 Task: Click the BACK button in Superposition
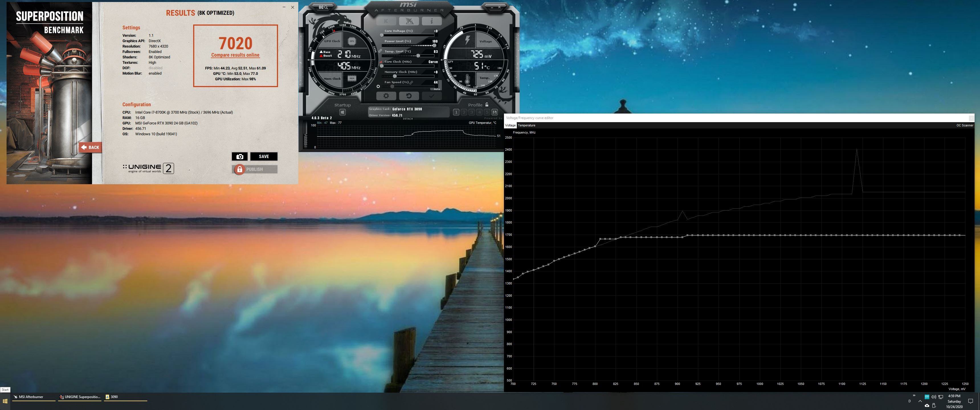click(x=90, y=147)
